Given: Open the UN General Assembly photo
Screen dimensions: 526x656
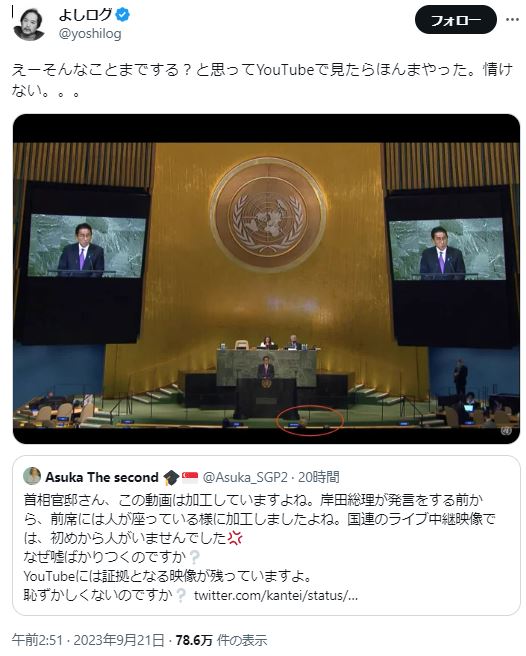Looking at the screenshot, I should (x=267, y=279).
